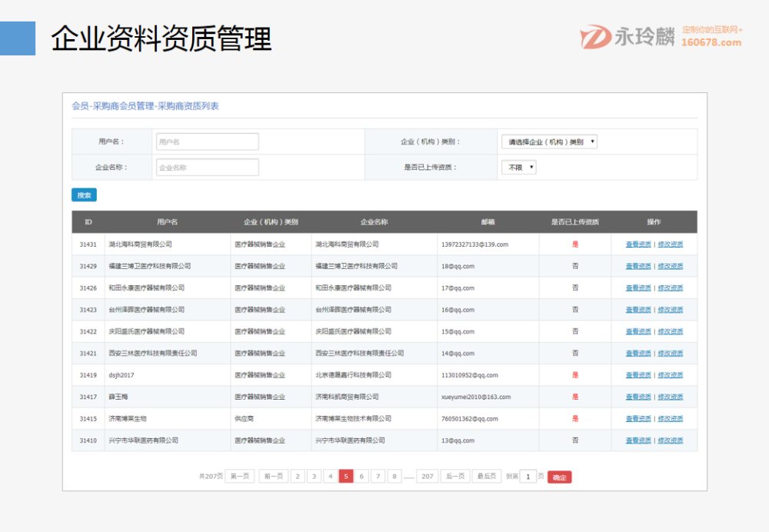Click the 用户名 input field
Screen dimensions: 769x532
point(207,141)
